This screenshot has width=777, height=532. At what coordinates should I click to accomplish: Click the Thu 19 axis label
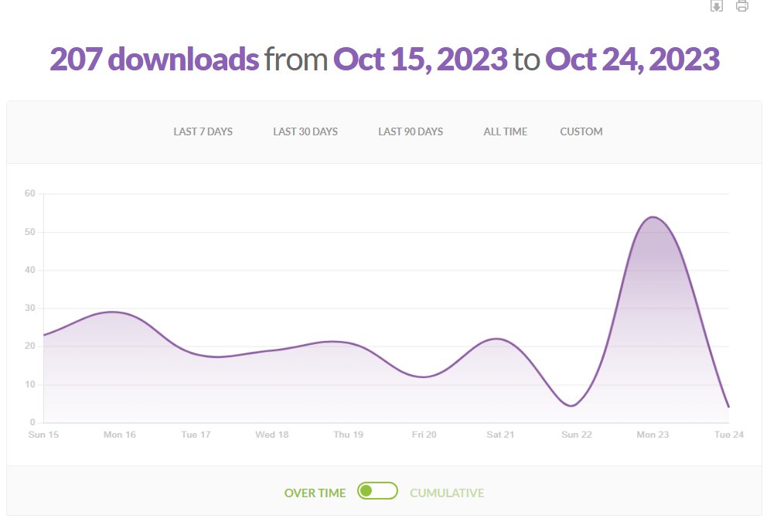pos(349,435)
